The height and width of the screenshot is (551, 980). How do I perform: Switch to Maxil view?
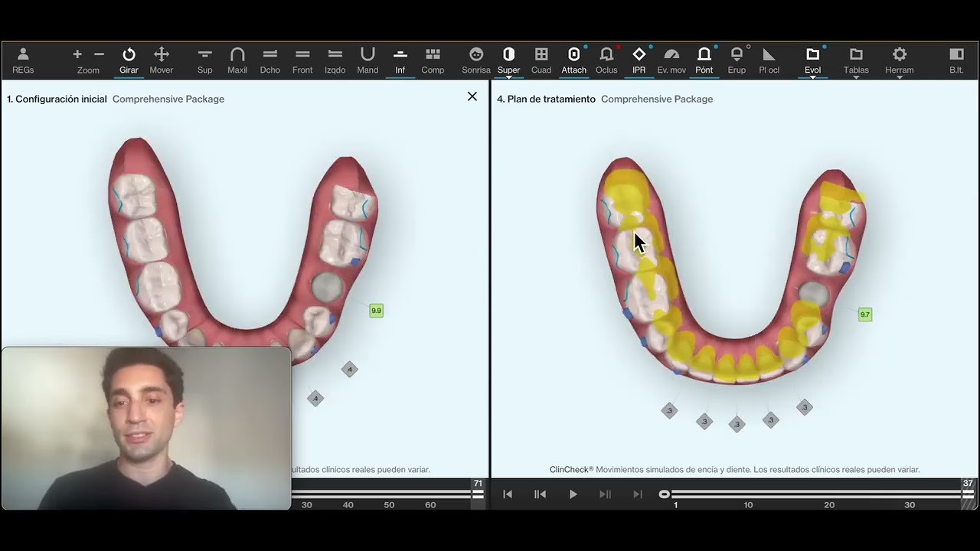(237, 60)
